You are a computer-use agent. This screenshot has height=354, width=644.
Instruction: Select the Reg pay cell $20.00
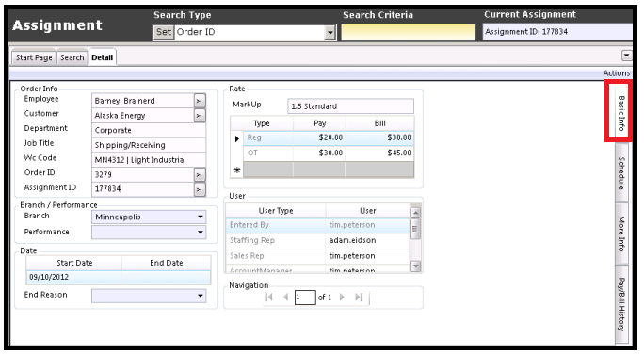point(319,138)
